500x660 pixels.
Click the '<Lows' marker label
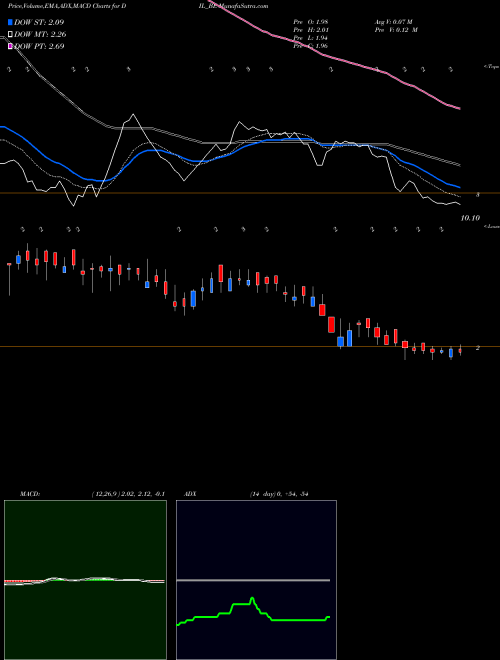pos(492,226)
